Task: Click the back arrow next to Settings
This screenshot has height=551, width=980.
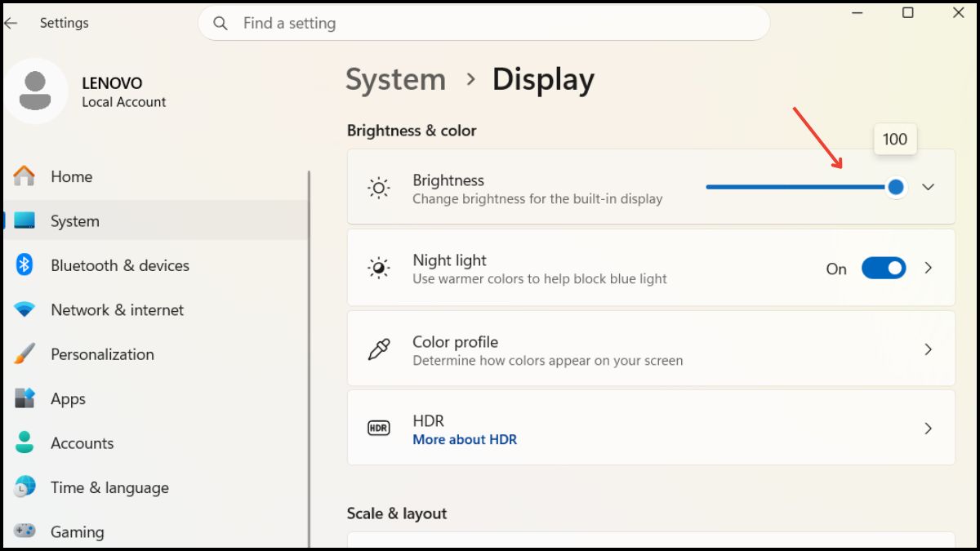Action: pos(11,23)
